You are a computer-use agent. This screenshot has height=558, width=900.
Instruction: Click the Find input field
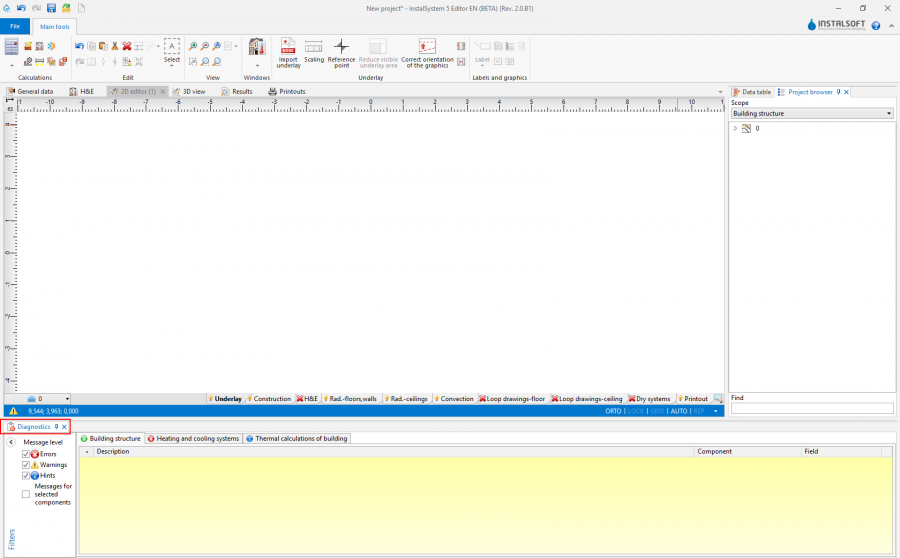coord(811,408)
